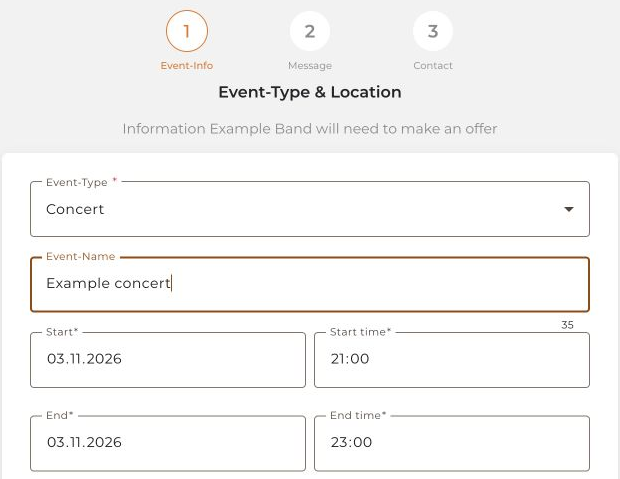This screenshot has width=620, height=479.
Task: Select the Concert event type field
Action: (310, 209)
